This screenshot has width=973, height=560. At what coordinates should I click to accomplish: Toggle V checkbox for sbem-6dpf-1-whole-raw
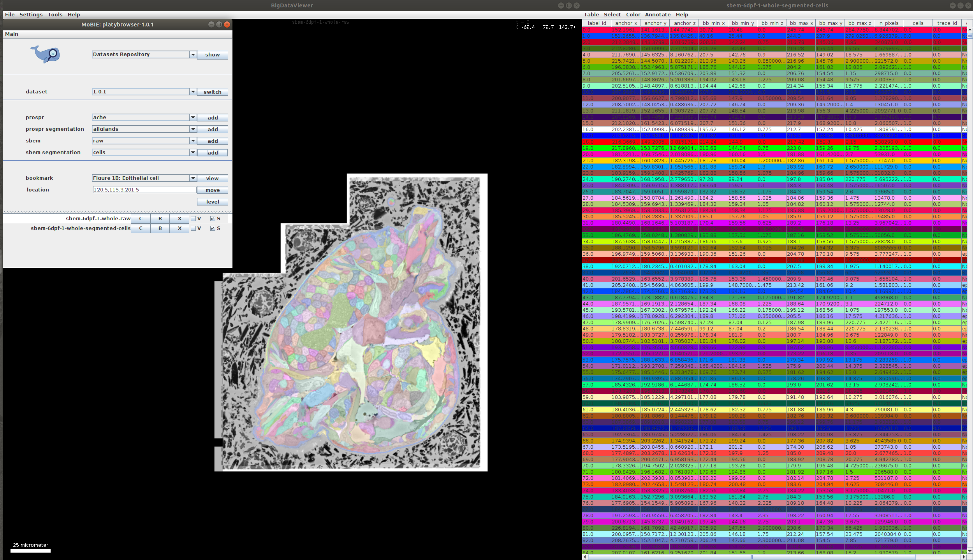193,219
